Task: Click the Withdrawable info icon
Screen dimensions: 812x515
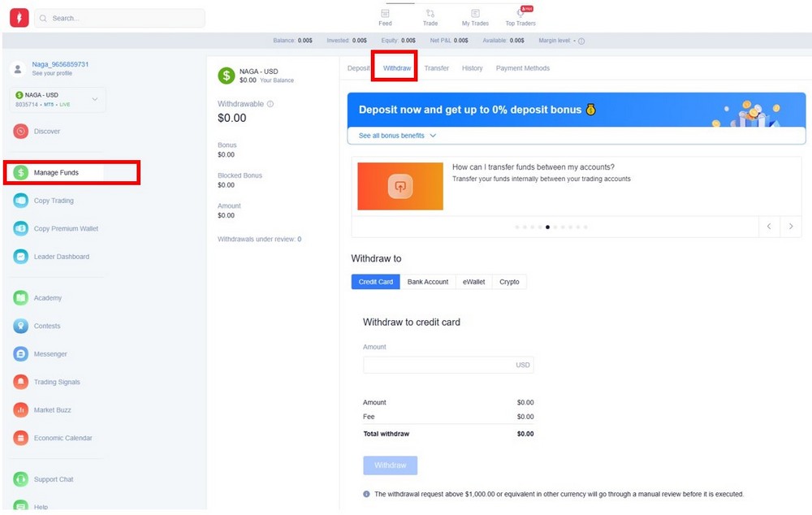Action: tap(270, 104)
